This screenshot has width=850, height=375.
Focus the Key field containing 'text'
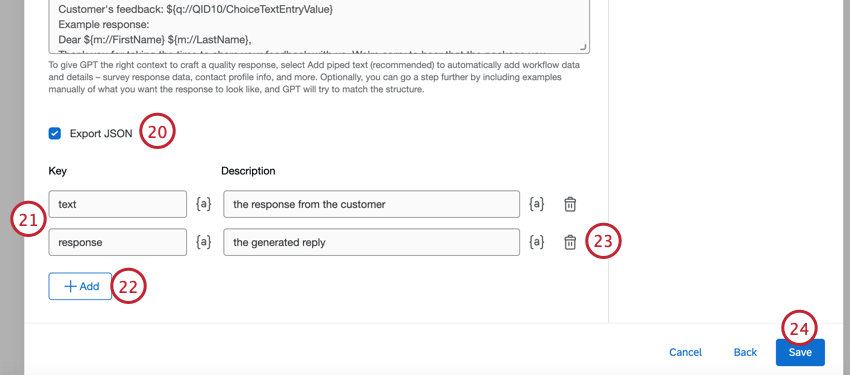click(x=118, y=204)
